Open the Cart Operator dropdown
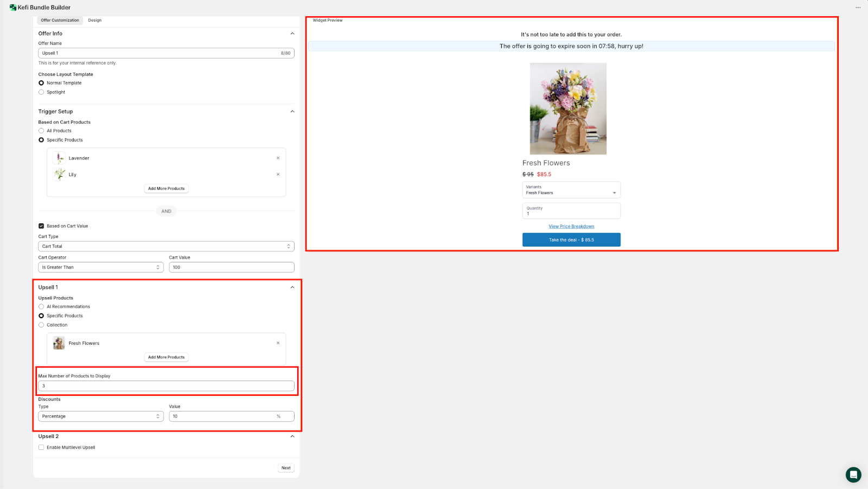 [x=101, y=267]
